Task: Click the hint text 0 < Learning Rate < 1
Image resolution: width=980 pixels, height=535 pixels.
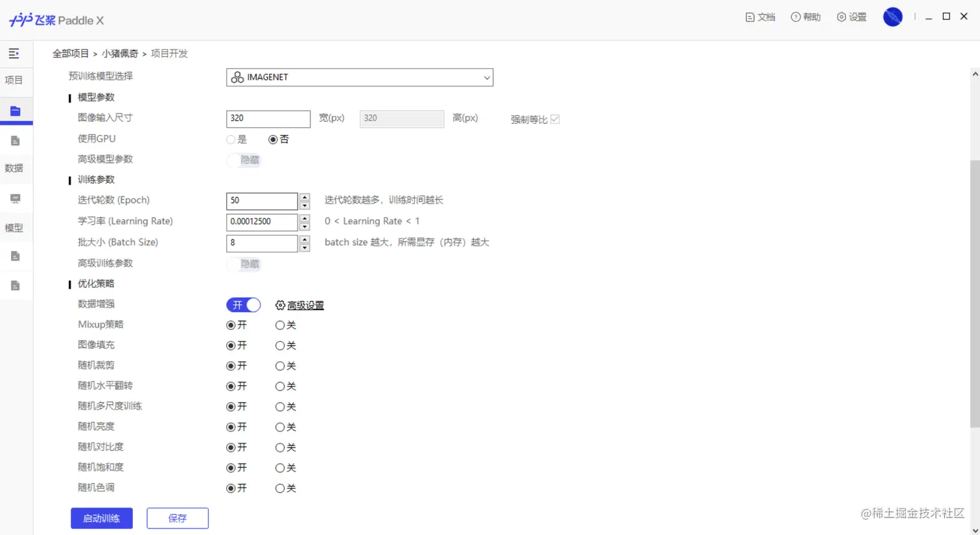Action: [372, 221]
